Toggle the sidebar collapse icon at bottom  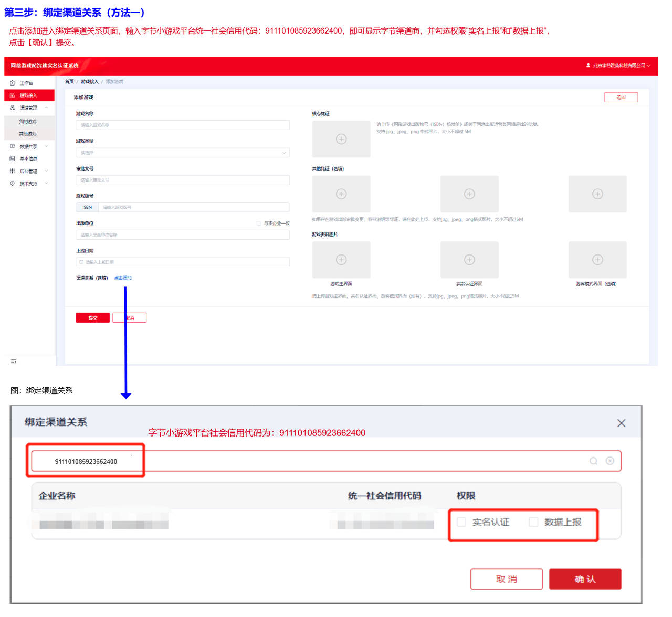tap(14, 362)
